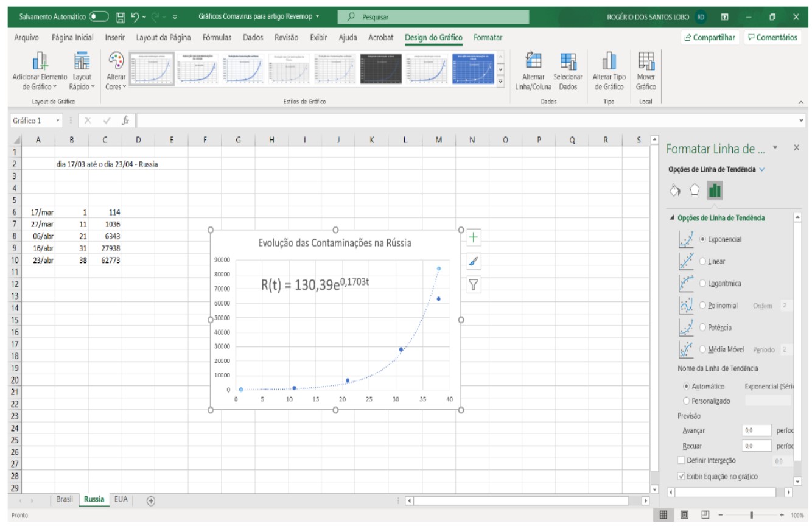Open the Fórmulas tab
812x526 pixels.
click(218, 38)
